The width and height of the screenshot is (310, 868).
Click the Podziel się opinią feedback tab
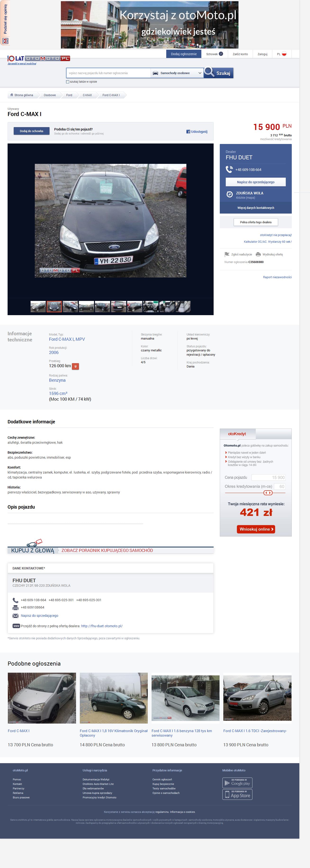5,22
